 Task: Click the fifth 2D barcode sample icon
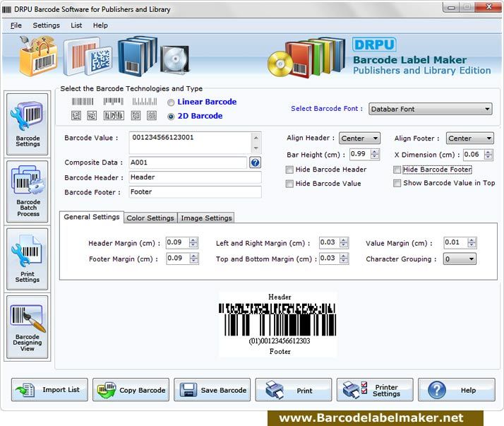click(x=152, y=116)
